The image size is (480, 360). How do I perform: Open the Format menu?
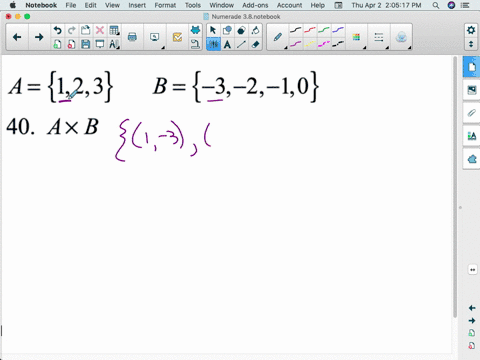coord(165,5)
